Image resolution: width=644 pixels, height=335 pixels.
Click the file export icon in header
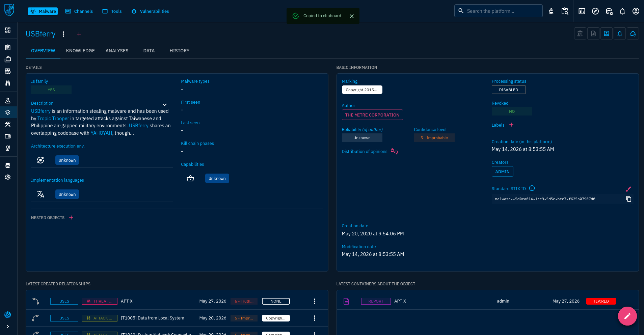point(593,33)
